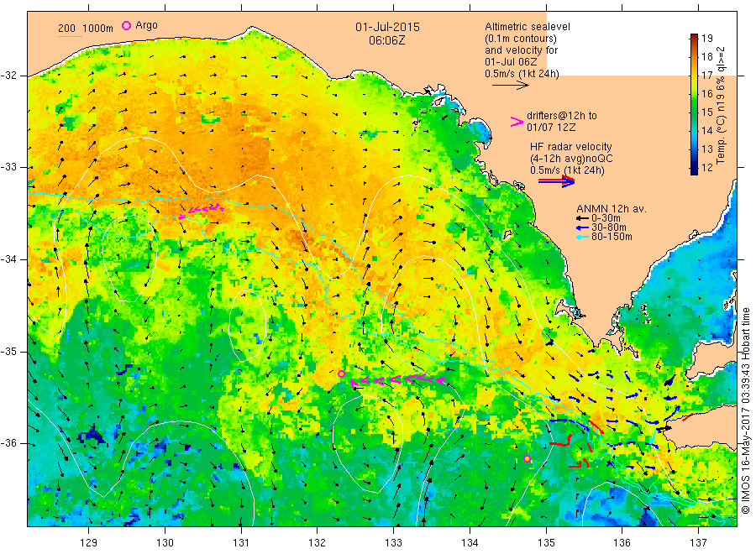
Task: Click the 'Argo' legend label
Action: click(146, 25)
